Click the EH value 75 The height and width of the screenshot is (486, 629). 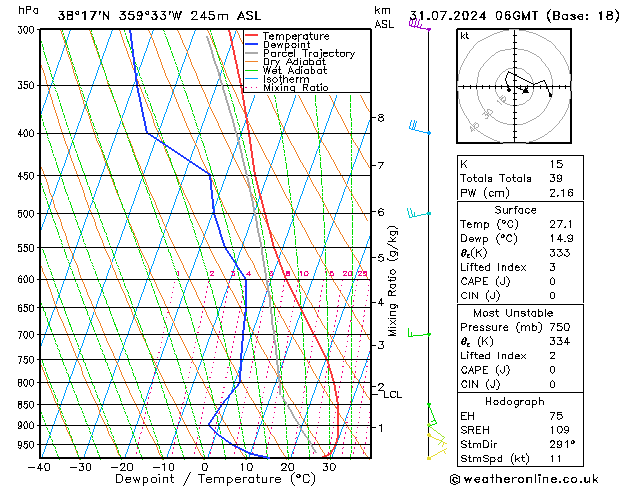point(556,416)
